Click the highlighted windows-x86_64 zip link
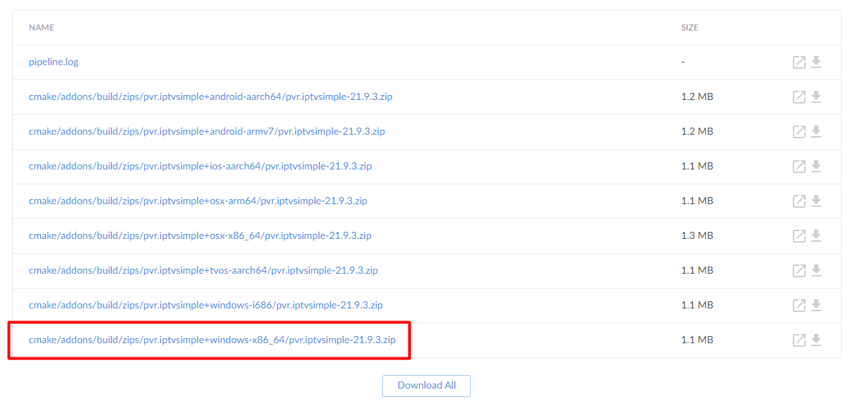 pos(211,340)
